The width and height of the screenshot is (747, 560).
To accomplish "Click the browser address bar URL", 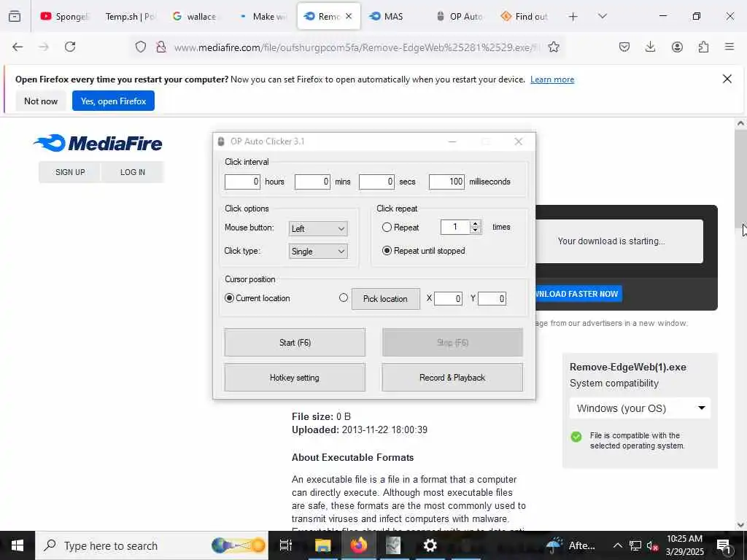I will 356,47.
